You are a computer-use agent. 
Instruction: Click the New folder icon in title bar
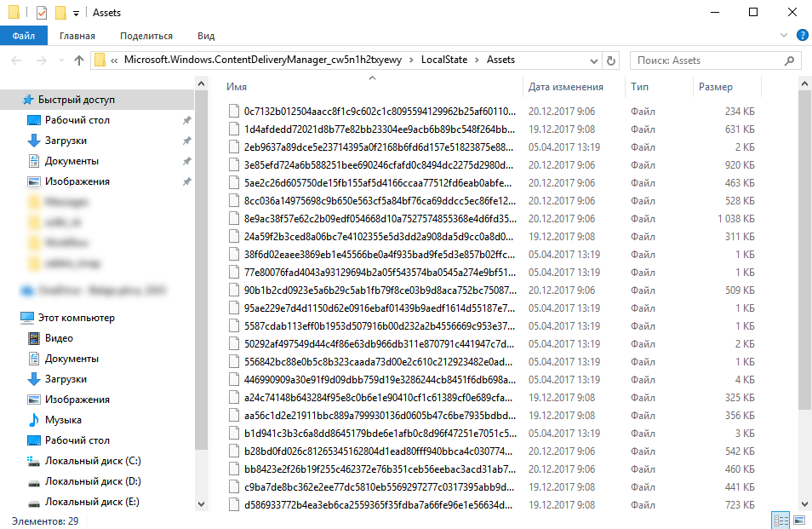pos(60,13)
